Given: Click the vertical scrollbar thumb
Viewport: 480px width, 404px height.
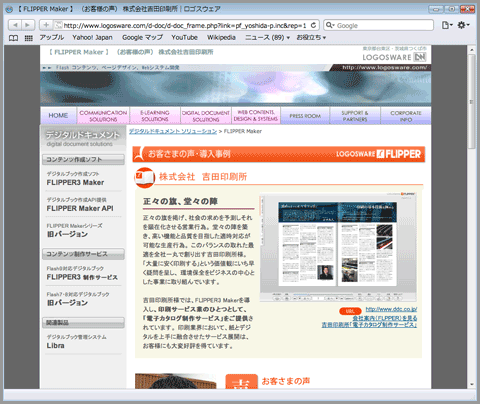Looking at the screenshot, I should (471, 102).
